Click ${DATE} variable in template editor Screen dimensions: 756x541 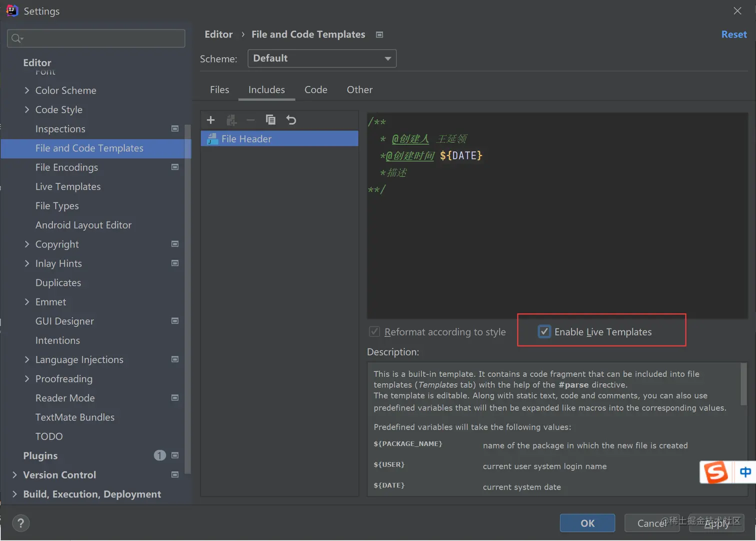pyautogui.click(x=461, y=155)
